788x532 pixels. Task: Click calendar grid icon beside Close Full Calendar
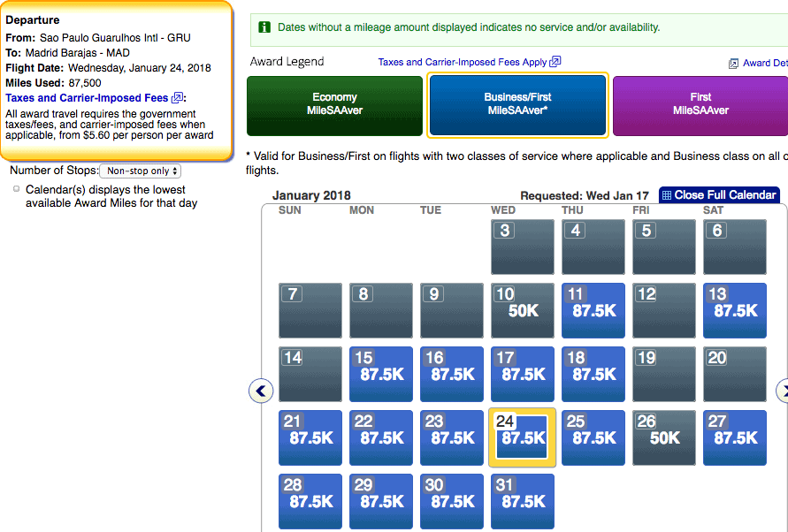point(666,195)
